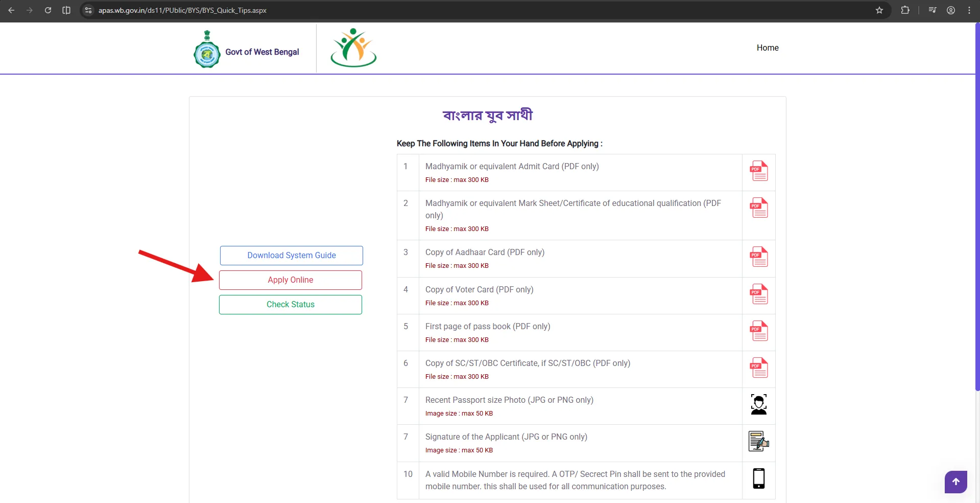This screenshot has width=980, height=503.
Task: Click the passport photo icon in row 7
Action: pos(758,405)
